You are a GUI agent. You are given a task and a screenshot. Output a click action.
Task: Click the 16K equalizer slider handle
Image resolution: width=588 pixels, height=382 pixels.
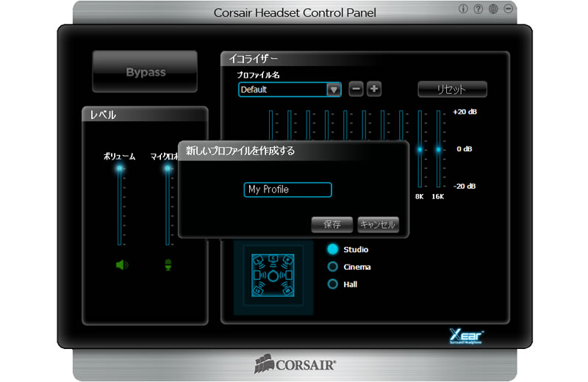(438, 149)
